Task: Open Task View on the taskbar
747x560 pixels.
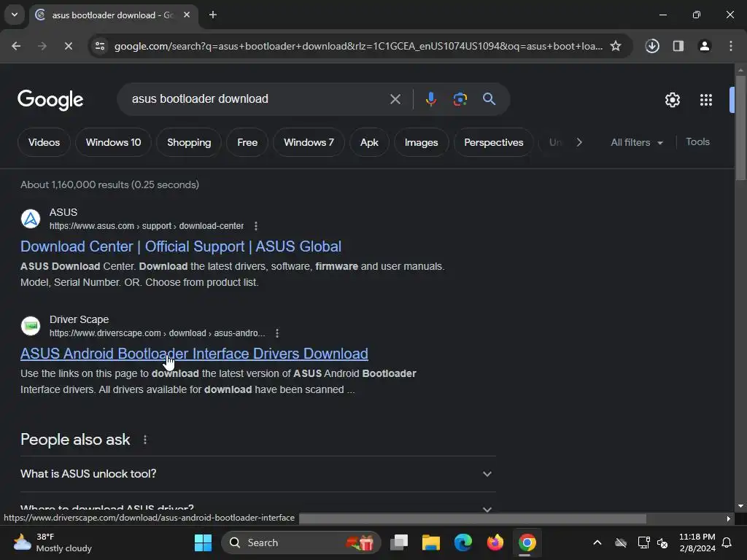Action: pos(399,542)
